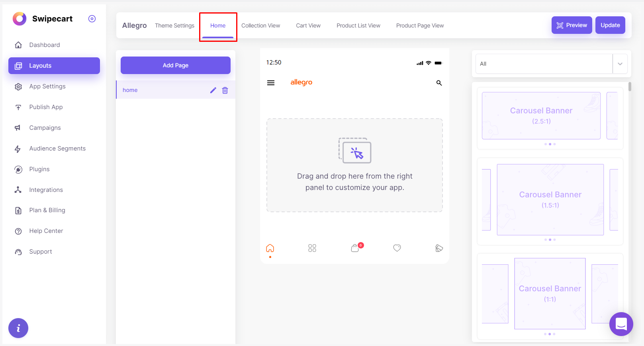Open Audience Segments in the sidebar

click(x=57, y=149)
